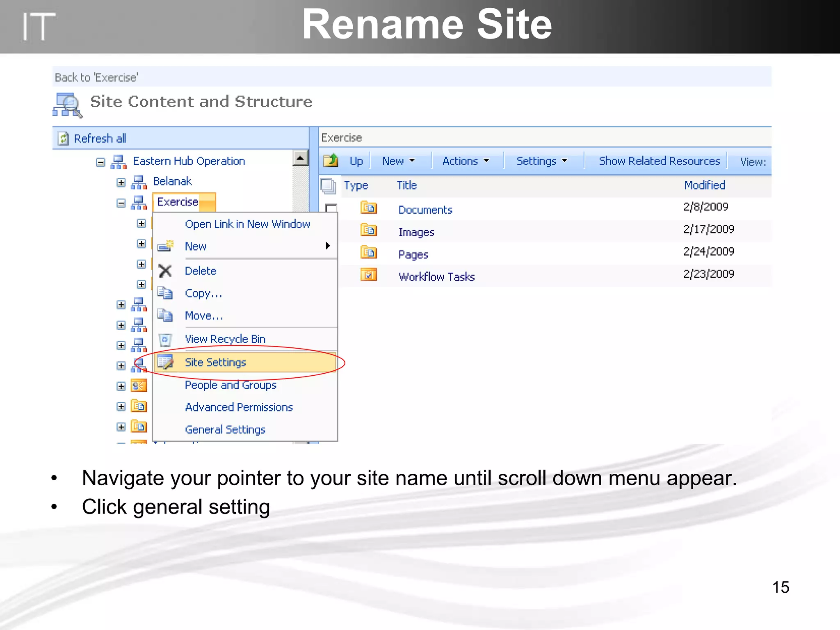Click the Images library icon
Viewport: 840px width, 630px height.
368,230
